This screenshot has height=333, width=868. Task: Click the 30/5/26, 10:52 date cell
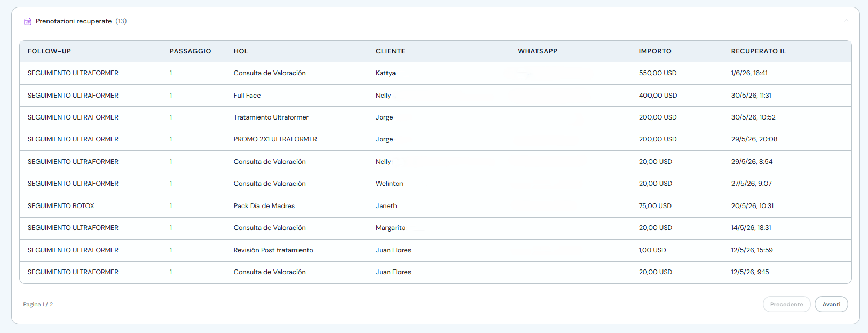pos(753,117)
